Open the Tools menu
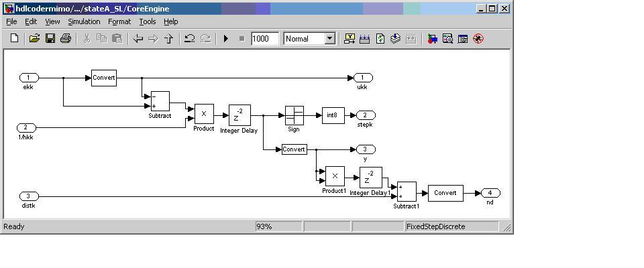This screenshot has width=644, height=268. pos(147,21)
